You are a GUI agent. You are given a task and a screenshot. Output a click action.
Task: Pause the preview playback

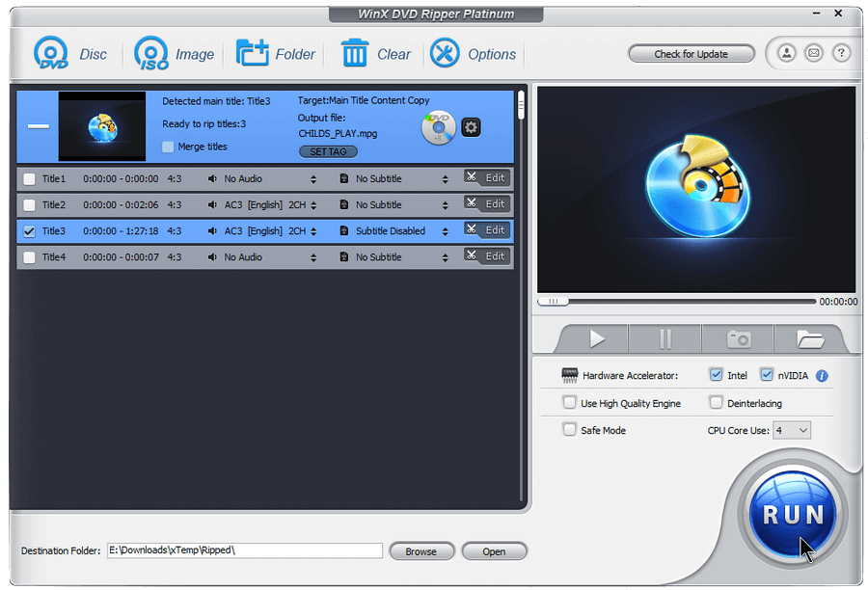point(665,338)
